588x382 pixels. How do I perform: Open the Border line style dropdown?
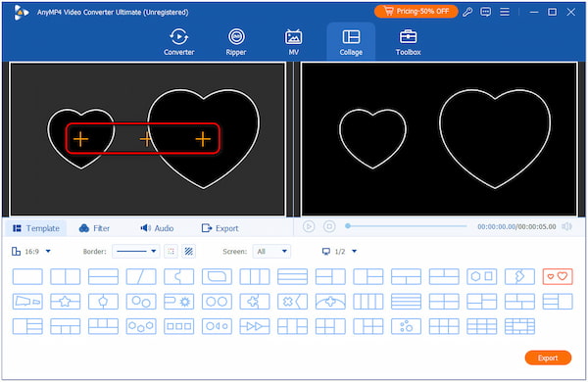pos(136,251)
